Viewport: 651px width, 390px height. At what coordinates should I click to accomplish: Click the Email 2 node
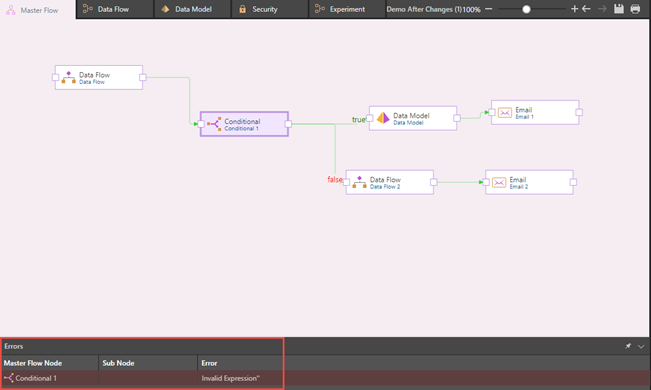[529, 182]
